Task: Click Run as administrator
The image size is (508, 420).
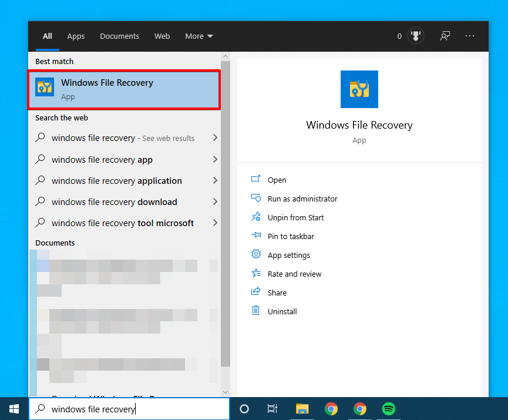Action: click(302, 199)
